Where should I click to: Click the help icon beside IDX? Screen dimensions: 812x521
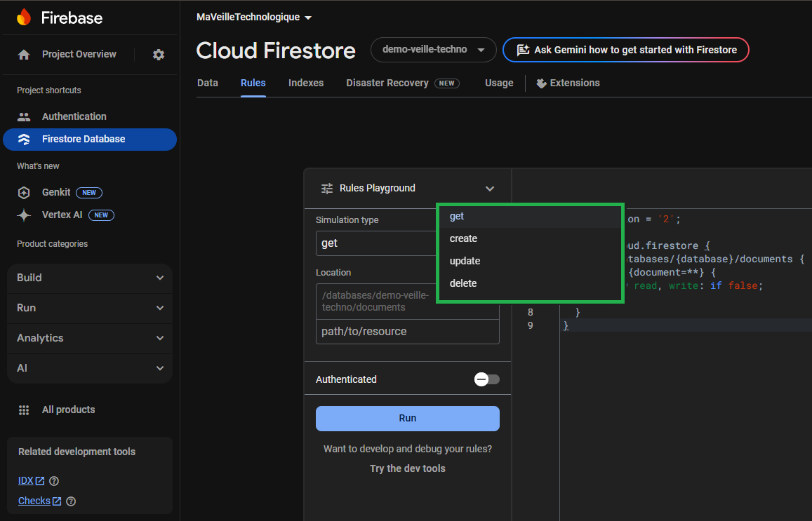point(54,480)
